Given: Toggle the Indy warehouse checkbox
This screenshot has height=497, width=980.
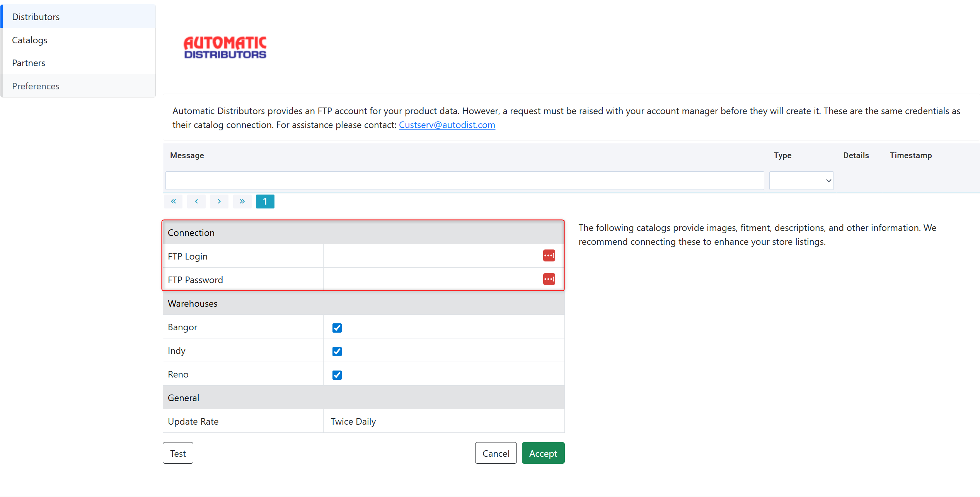Looking at the screenshot, I should 337,351.
